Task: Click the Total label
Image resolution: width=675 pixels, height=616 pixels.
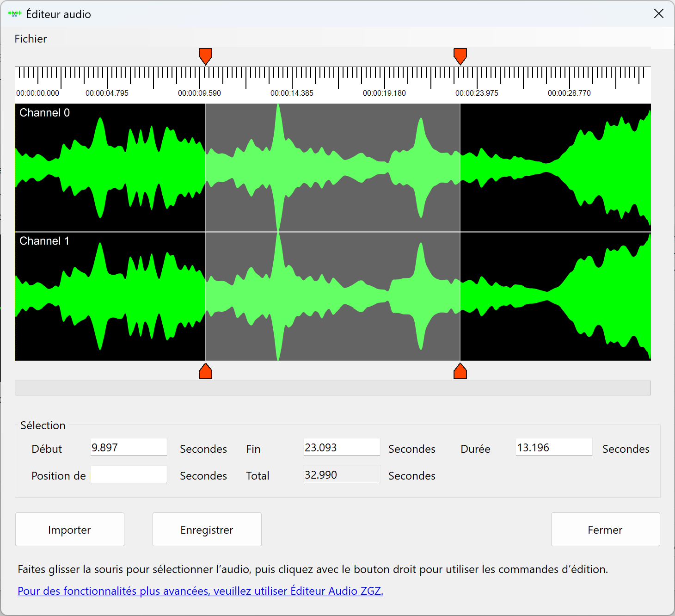Action: click(x=258, y=476)
